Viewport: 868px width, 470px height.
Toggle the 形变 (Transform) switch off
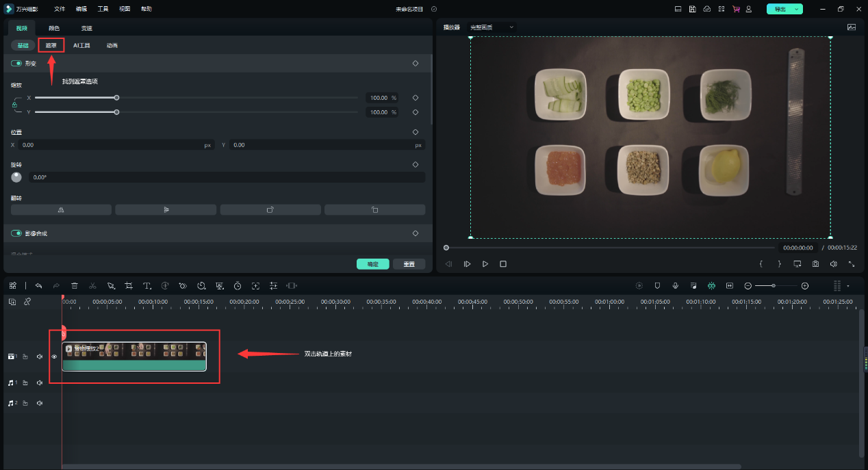tap(16, 63)
